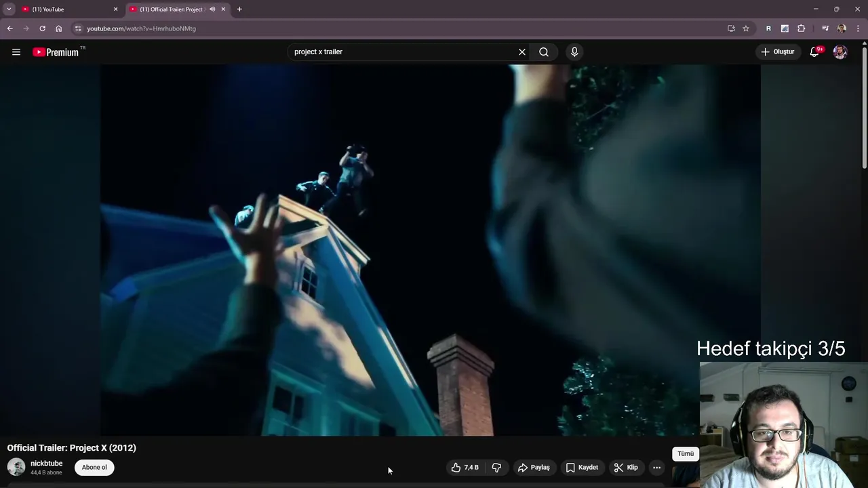This screenshot has width=868, height=488.
Task: Go to the browser home page icon
Action: click(59, 28)
